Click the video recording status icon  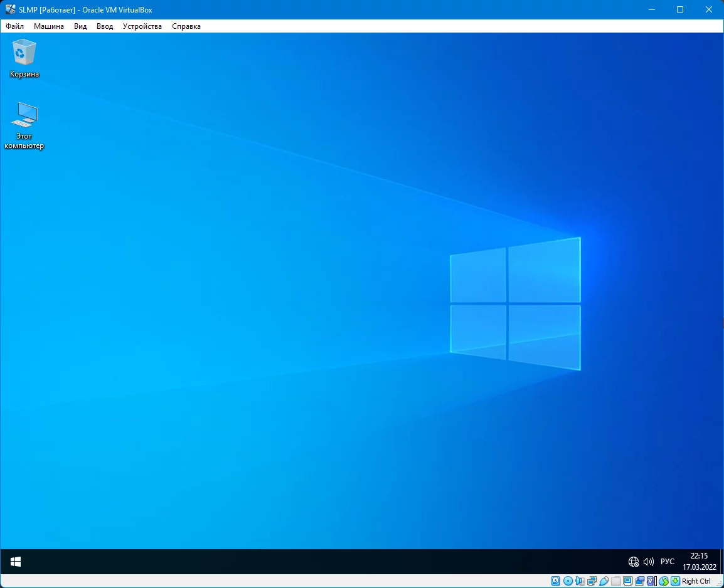pyautogui.click(x=639, y=581)
